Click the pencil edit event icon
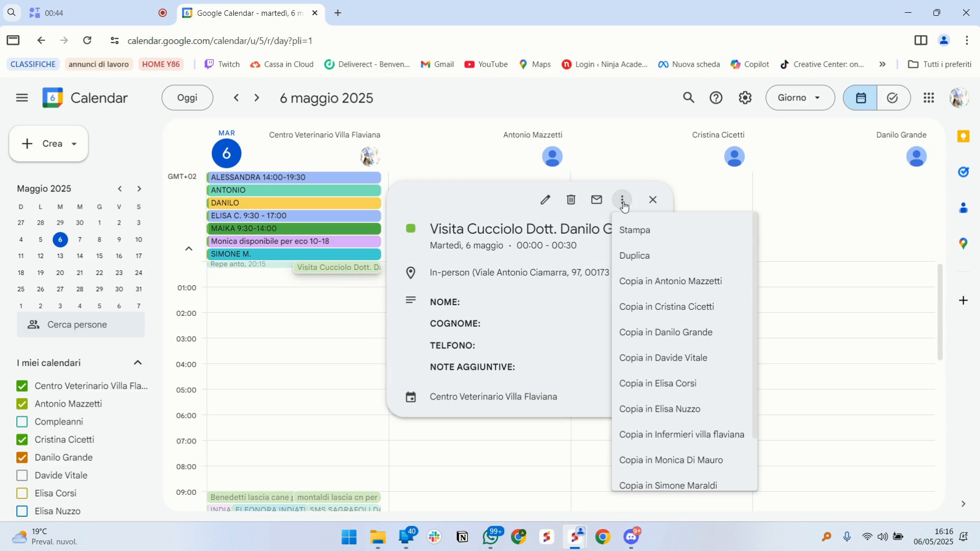 (545, 200)
